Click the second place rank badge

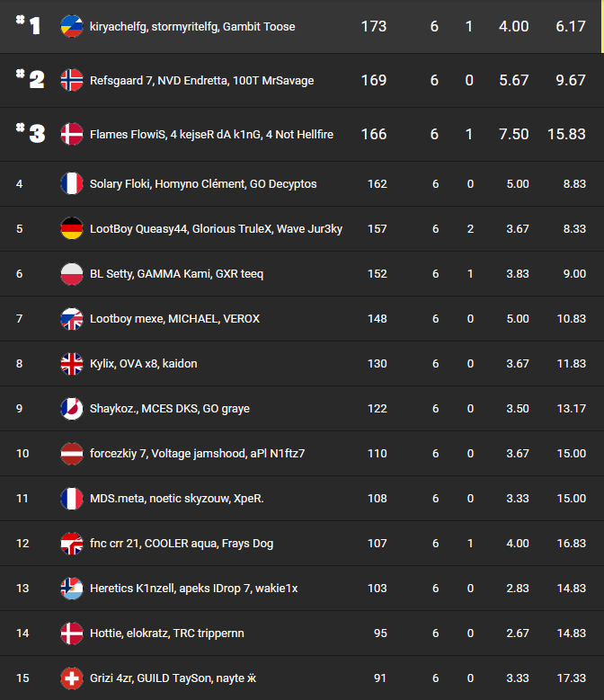(30, 79)
